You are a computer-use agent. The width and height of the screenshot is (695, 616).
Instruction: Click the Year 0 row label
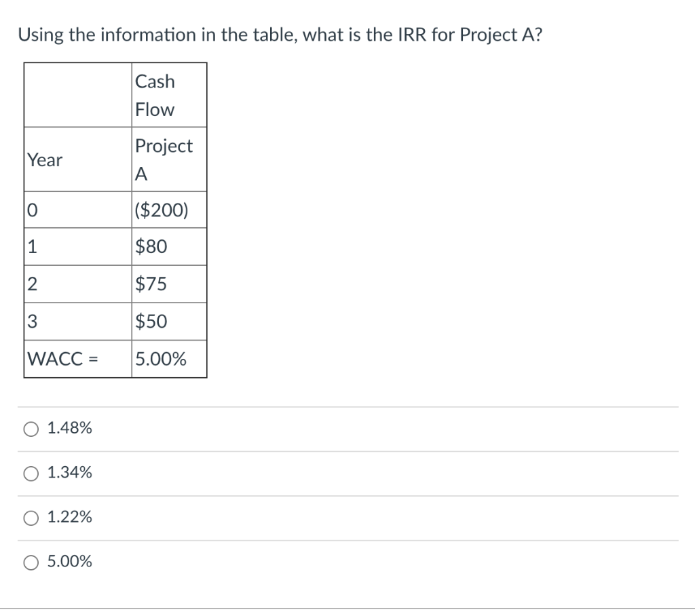pos(30,209)
